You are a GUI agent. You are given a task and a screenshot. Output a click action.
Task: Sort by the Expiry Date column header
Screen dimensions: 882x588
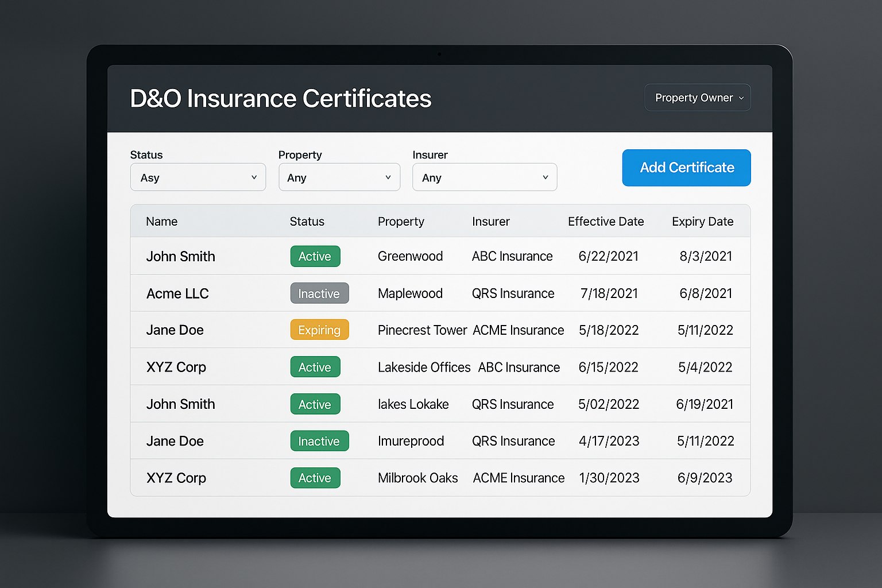[702, 222]
